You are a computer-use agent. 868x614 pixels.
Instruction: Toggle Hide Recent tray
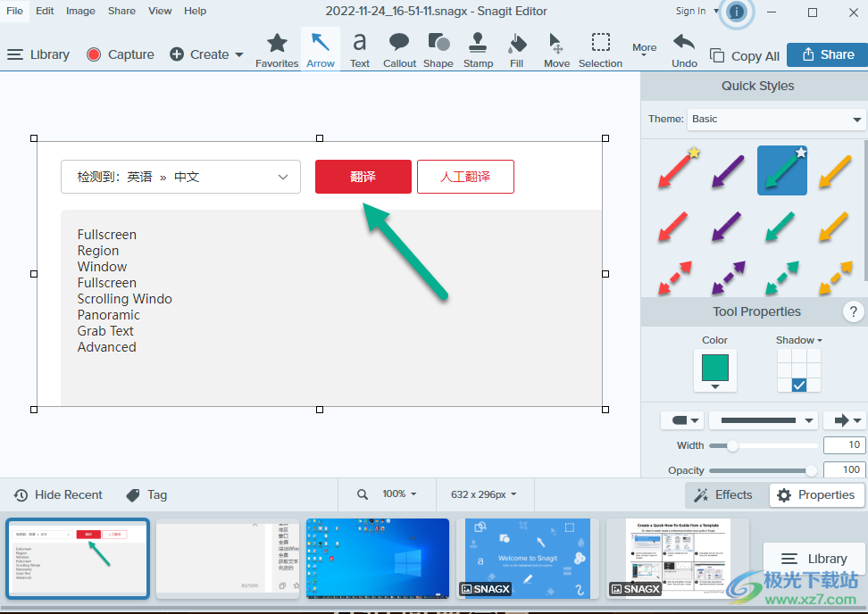(x=58, y=494)
